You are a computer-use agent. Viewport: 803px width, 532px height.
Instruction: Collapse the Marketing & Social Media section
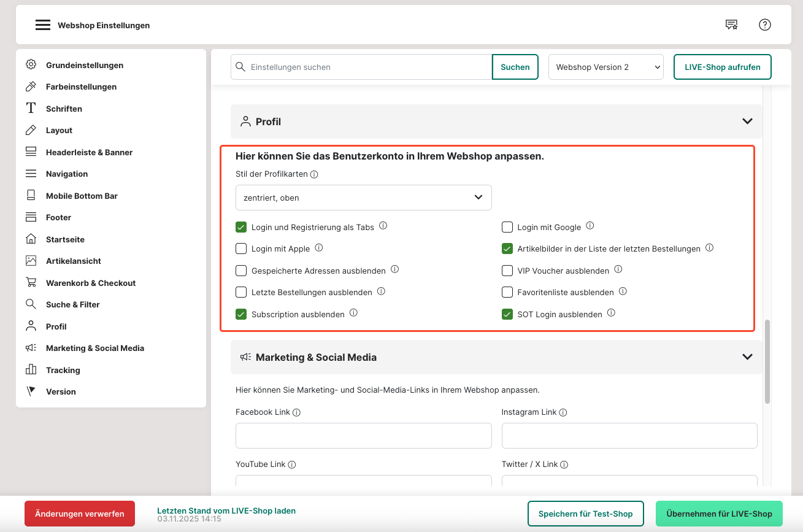(x=747, y=357)
